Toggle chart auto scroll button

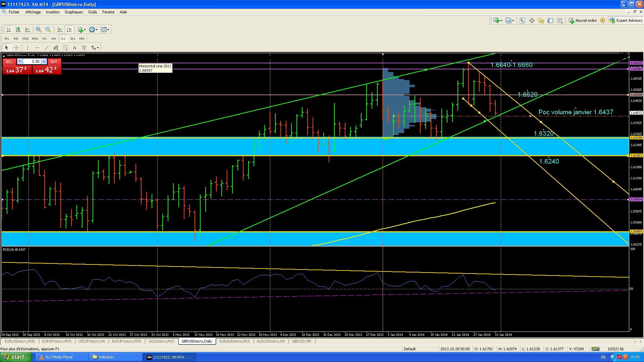pos(60,29)
